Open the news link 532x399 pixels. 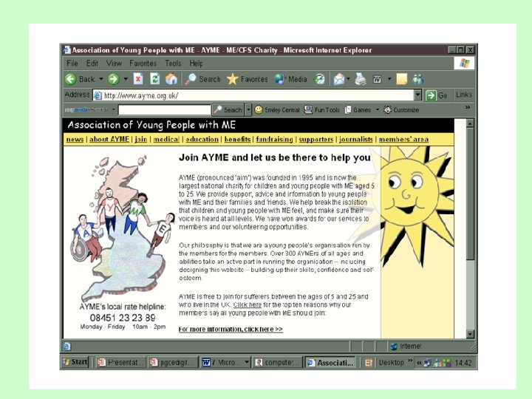coord(75,139)
